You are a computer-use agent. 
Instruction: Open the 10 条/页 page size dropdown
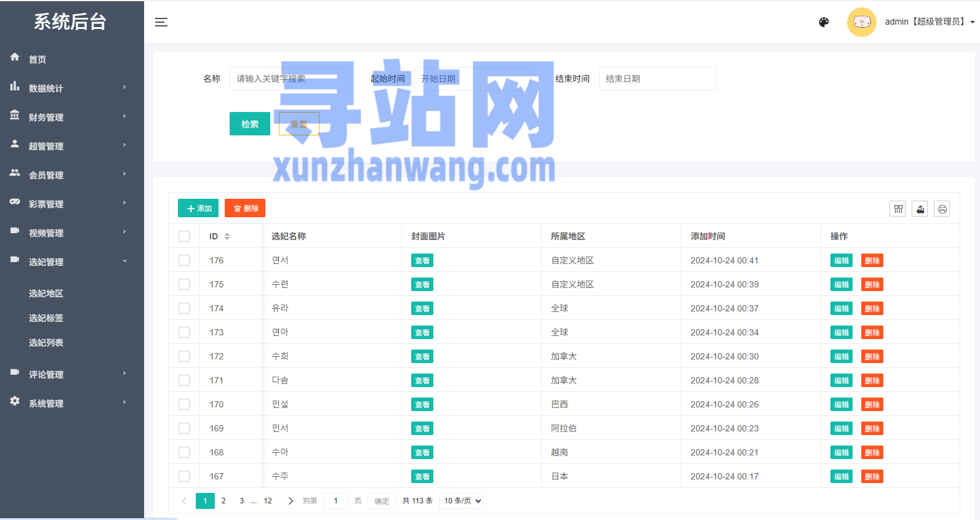click(x=461, y=501)
